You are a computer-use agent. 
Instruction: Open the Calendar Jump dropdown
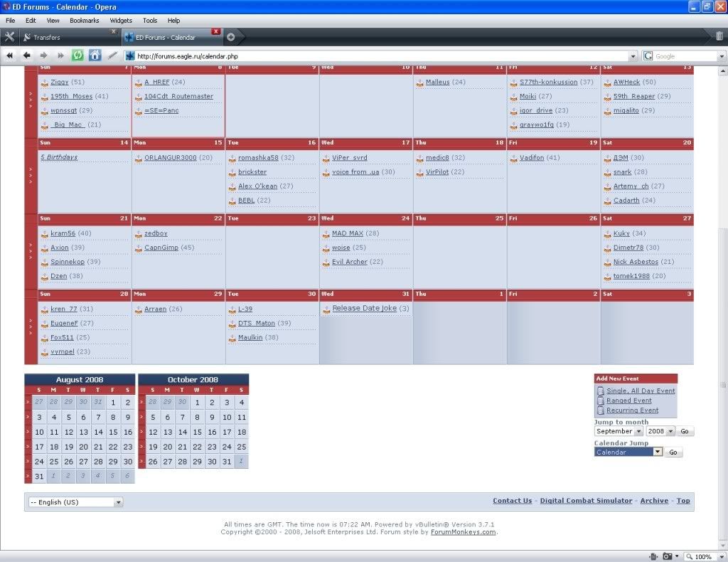click(628, 452)
